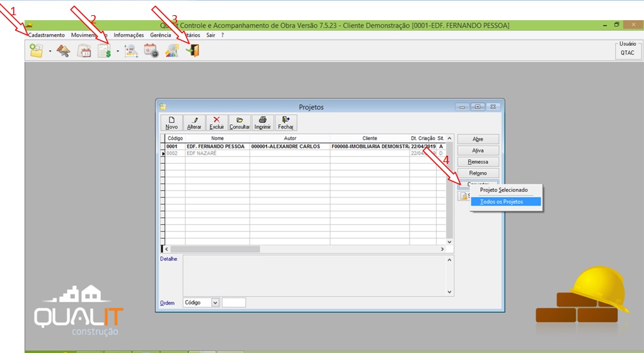Open the Cadastramento menu
Screen dimensions: 644x353
[47, 35]
